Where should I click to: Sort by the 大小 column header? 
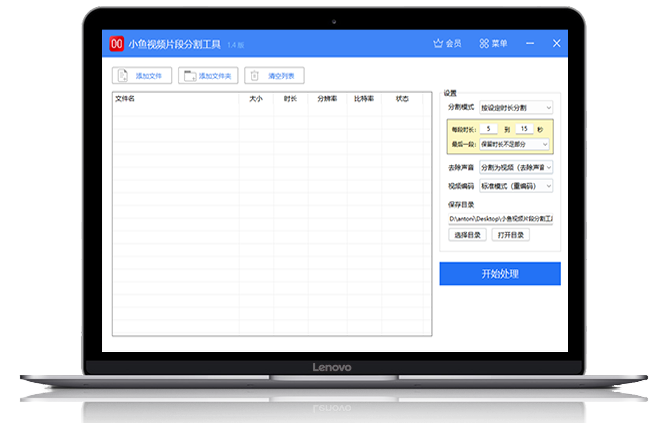256,98
